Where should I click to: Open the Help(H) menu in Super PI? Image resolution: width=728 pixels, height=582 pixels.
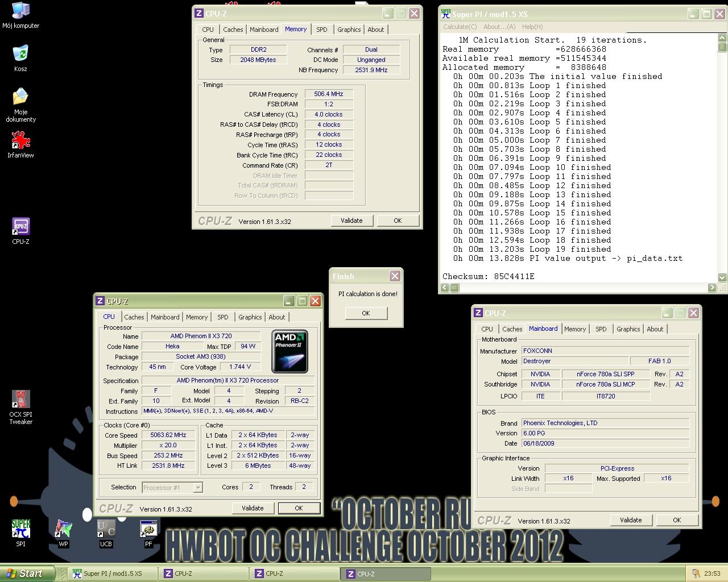point(532,27)
